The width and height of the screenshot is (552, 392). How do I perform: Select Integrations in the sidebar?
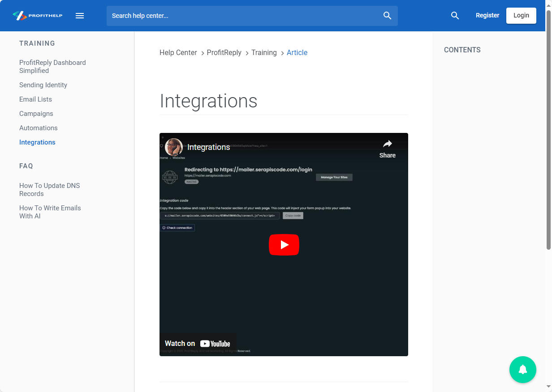click(37, 142)
